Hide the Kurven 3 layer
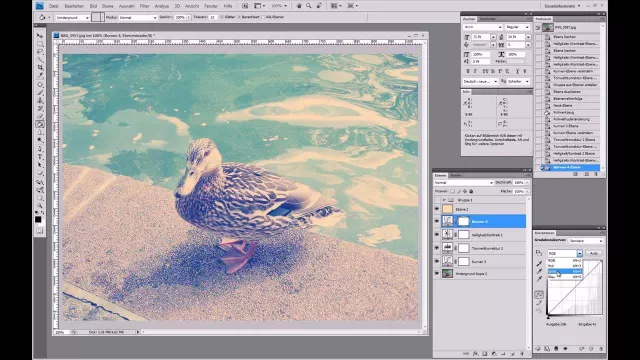 [437, 261]
